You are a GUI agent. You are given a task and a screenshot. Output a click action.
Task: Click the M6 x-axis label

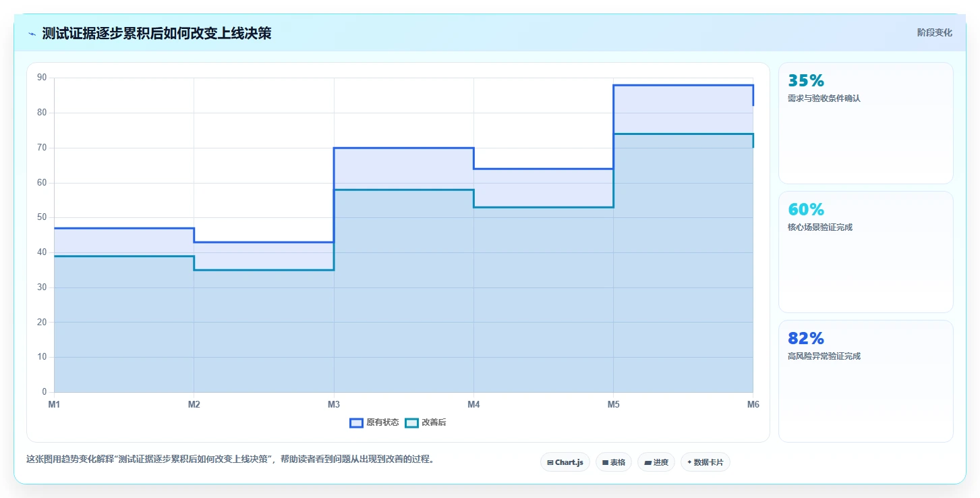(753, 405)
